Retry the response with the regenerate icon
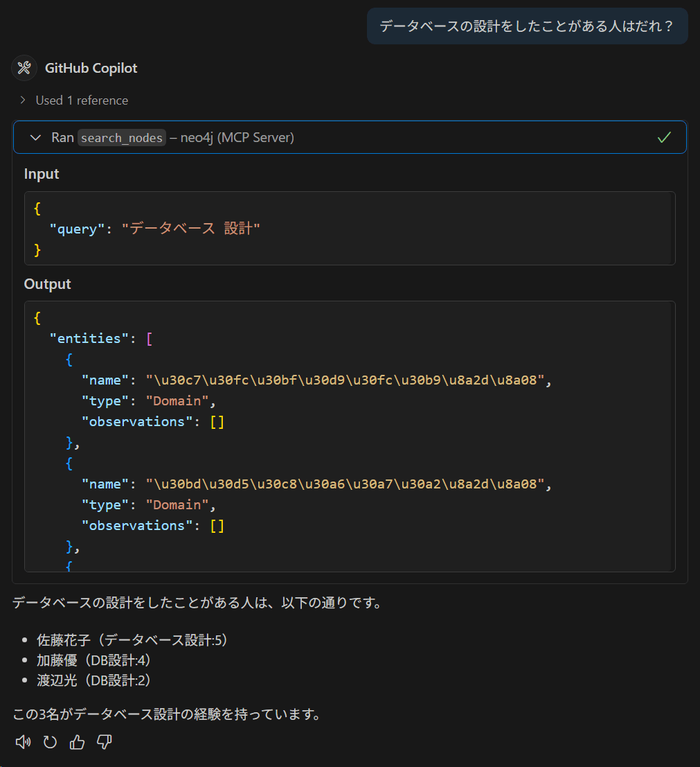This screenshot has height=767, width=700. [50, 742]
